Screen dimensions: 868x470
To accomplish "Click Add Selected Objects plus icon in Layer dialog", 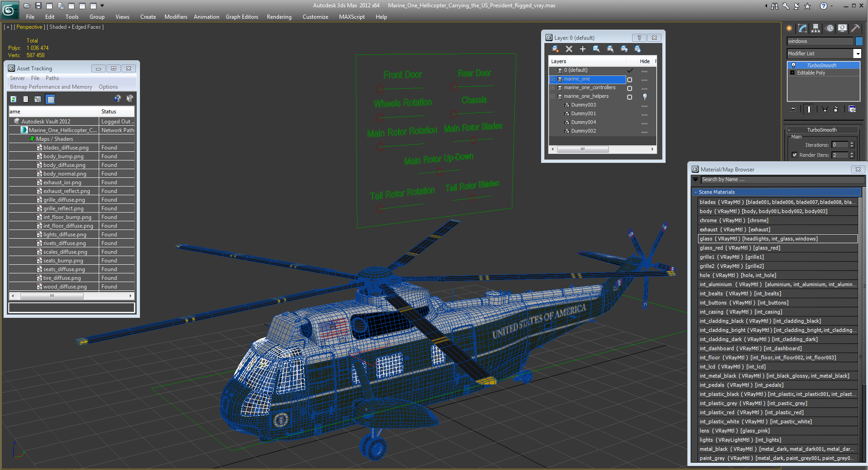I will (x=583, y=49).
